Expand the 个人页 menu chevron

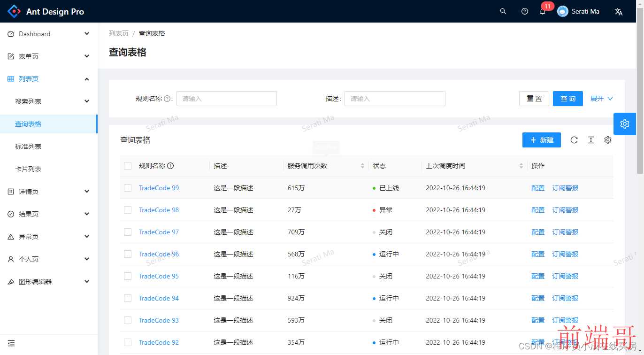point(87,259)
